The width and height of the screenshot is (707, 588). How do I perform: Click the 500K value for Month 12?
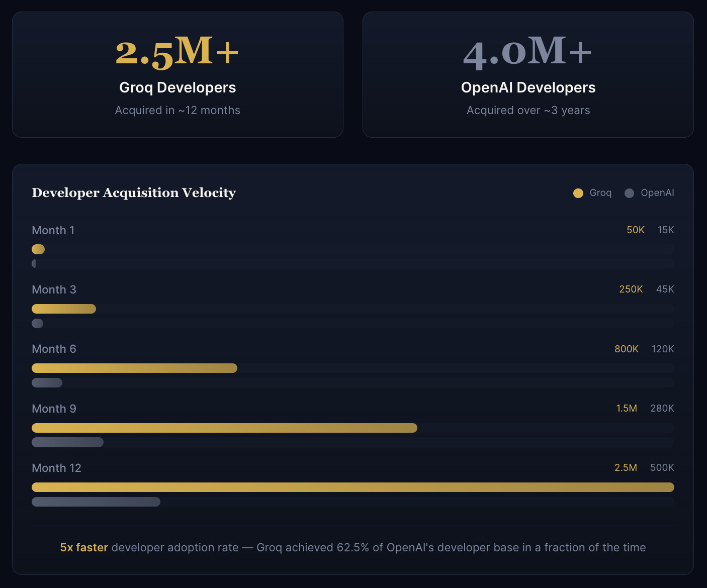(662, 467)
